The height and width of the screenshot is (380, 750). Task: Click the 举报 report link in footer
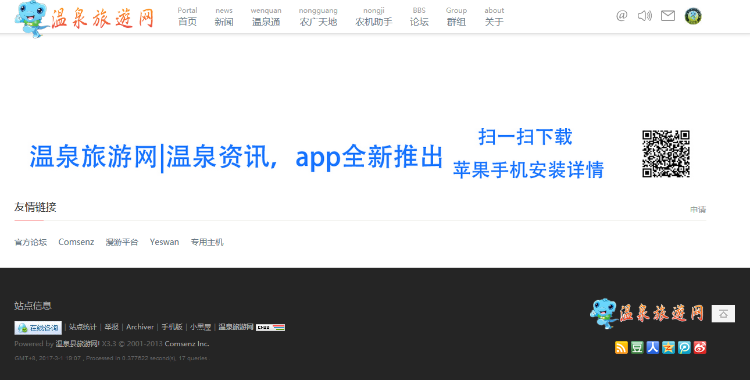pyautogui.click(x=111, y=327)
